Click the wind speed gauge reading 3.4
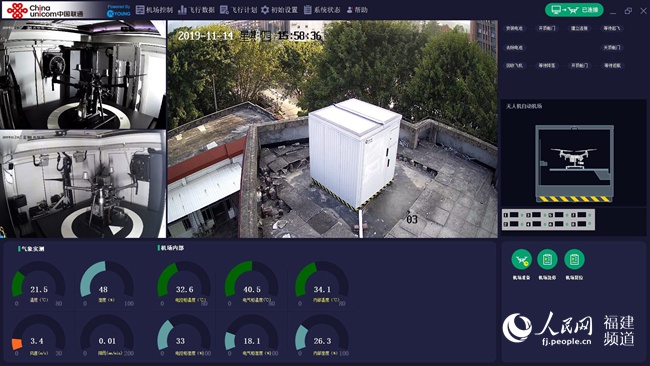 click(39, 337)
